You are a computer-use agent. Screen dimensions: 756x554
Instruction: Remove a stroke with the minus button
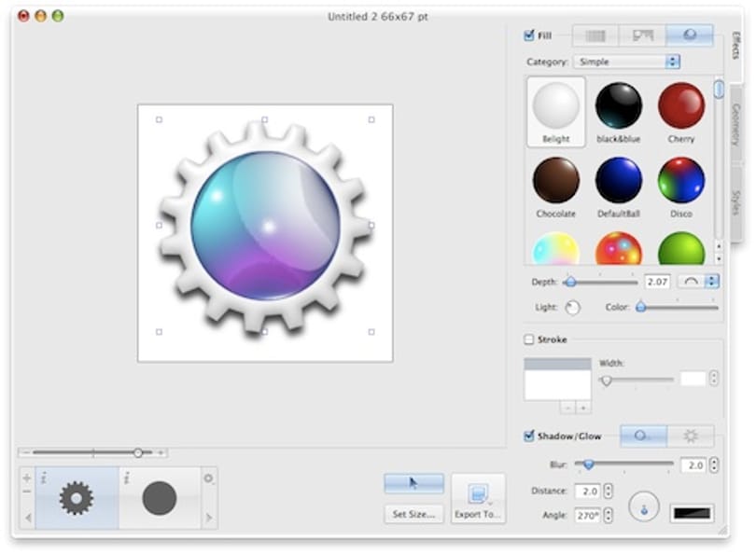pos(568,408)
